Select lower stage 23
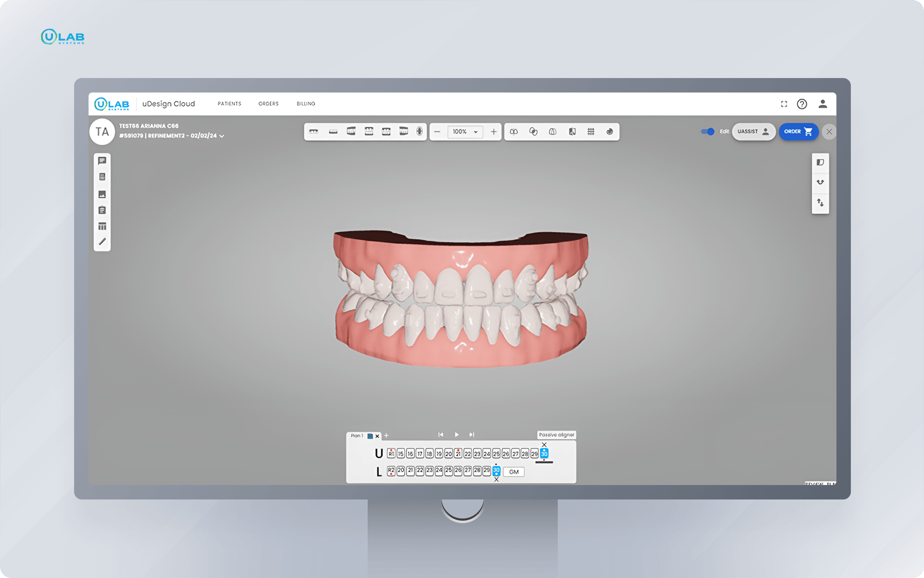Image resolution: width=924 pixels, height=578 pixels. pos(429,471)
